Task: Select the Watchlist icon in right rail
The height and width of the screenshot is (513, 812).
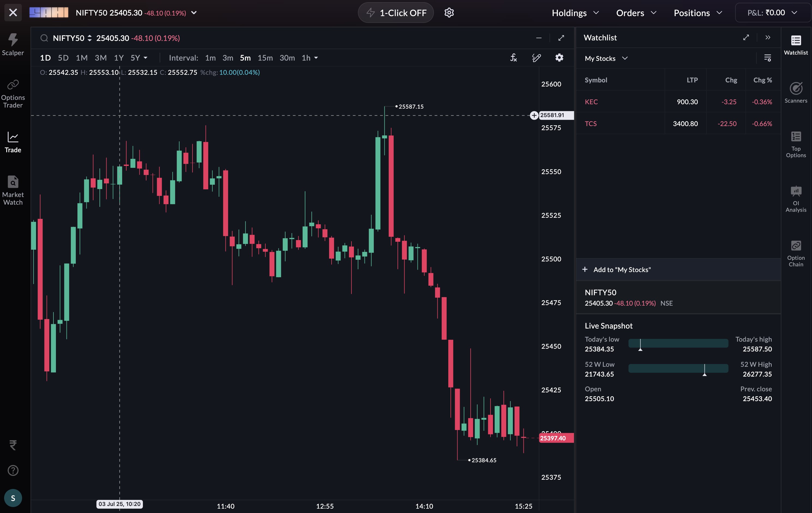Action: [x=796, y=45]
